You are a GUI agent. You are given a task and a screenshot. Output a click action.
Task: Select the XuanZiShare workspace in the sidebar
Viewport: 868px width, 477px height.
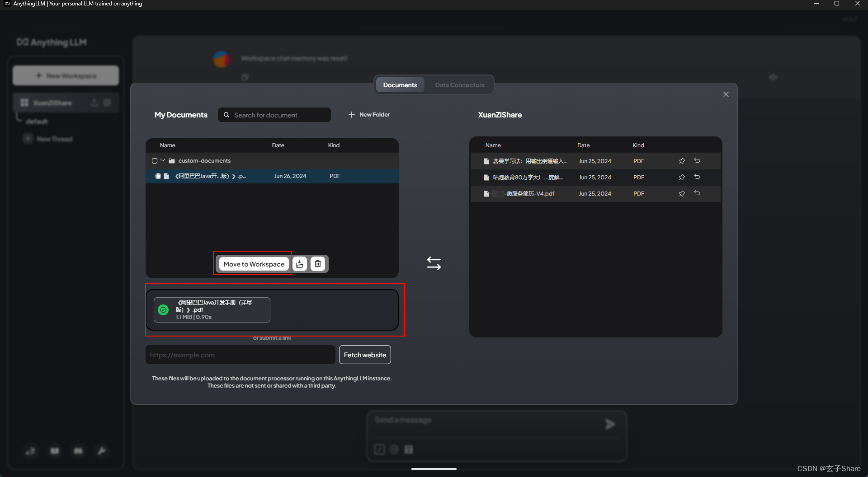pyautogui.click(x=52, y=103)
